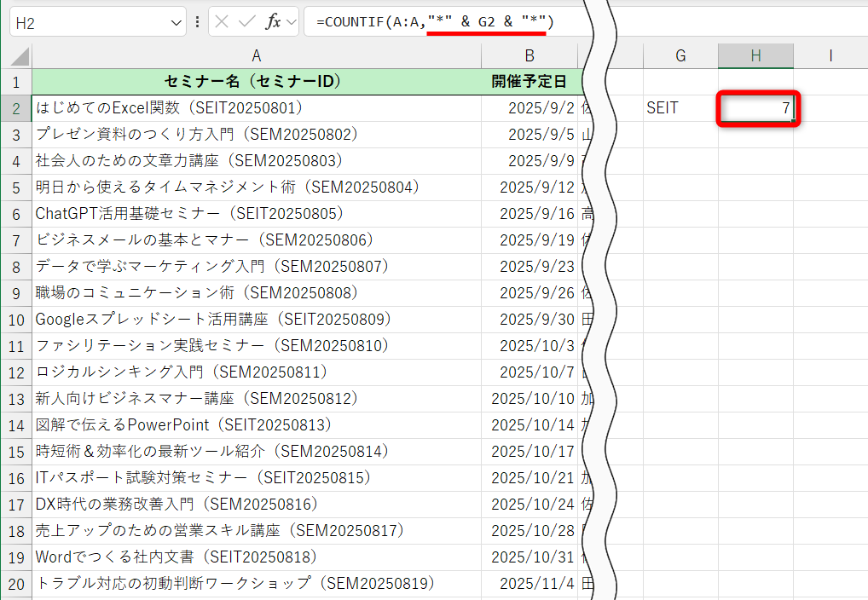Select the Name Box showing H2
The width and height of the screenshot is (868, 600).
click(x=85, y=21)
